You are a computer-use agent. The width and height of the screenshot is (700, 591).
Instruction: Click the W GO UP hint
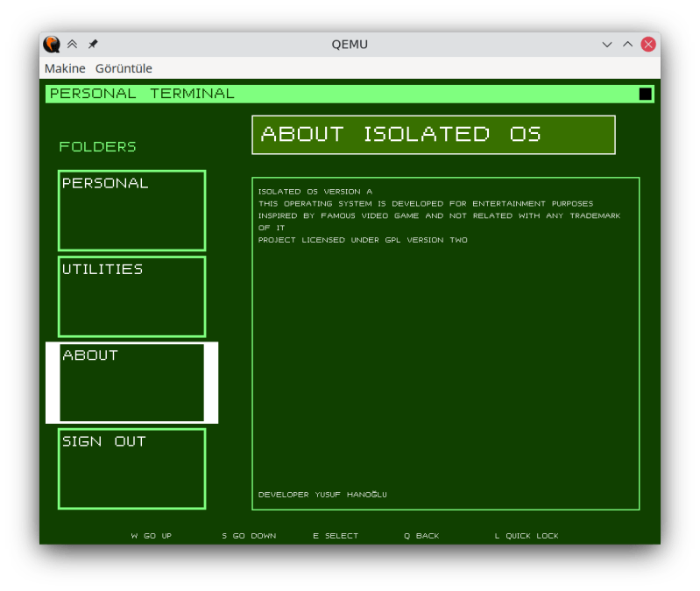coord(152,536)
